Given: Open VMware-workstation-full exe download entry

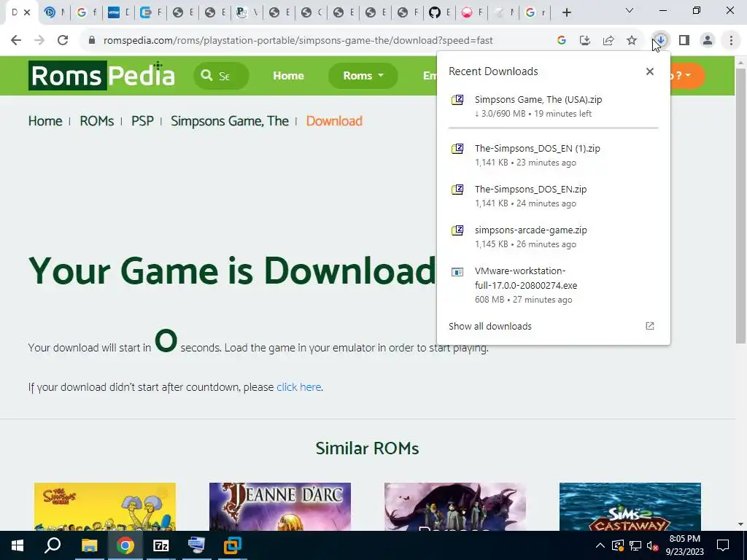Looking at the screenshot, I should click(x=553, y=285).
